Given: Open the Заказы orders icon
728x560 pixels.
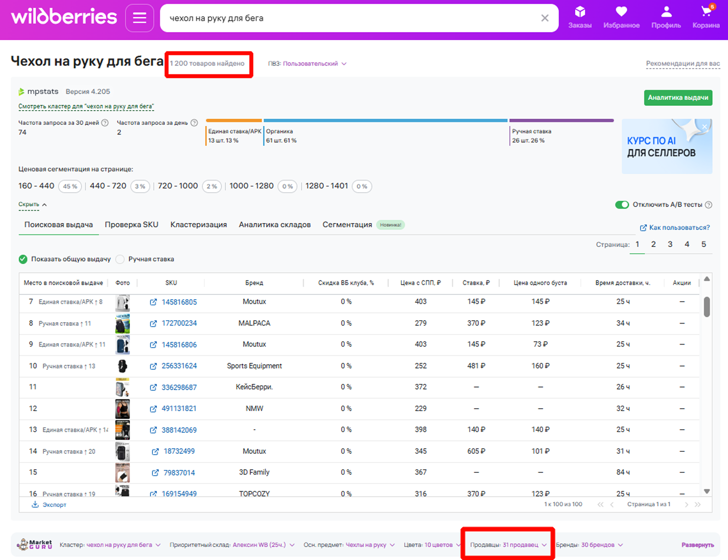Looking at the screenshot, I should 580,13.
